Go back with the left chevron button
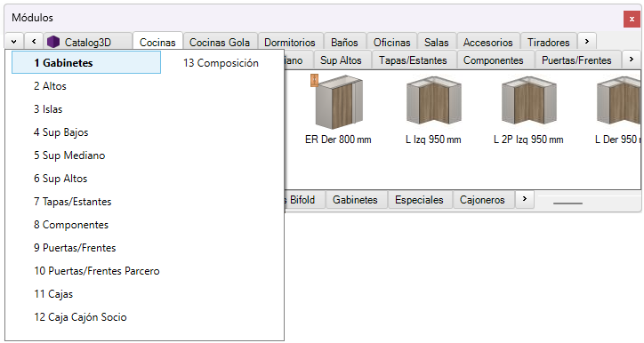Image resolution: width=644 pixels, height=343 pixels. (x=34, y=42)
